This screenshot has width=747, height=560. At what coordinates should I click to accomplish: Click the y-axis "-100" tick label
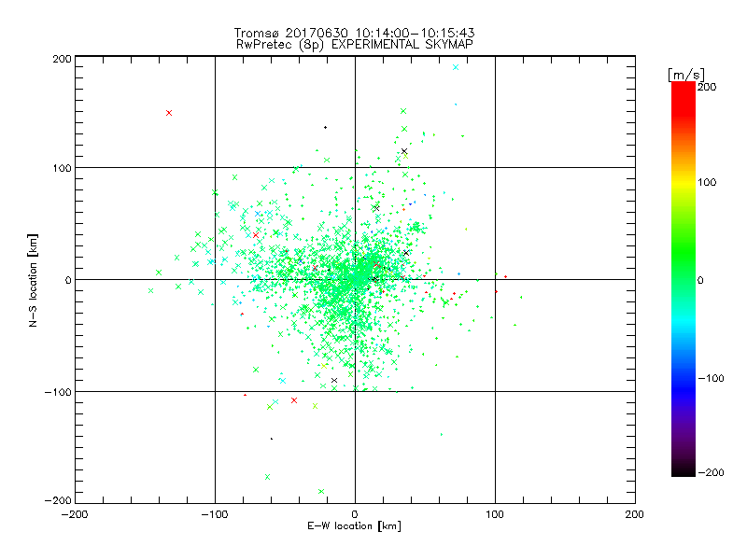(x=58, y=392)
